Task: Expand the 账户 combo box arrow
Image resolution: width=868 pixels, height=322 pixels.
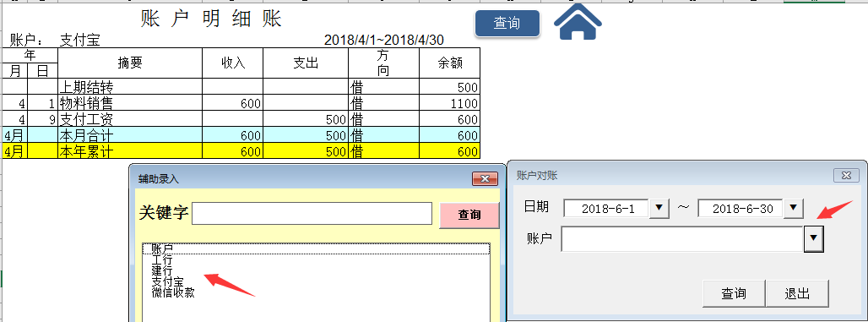Action: point(813,239)
